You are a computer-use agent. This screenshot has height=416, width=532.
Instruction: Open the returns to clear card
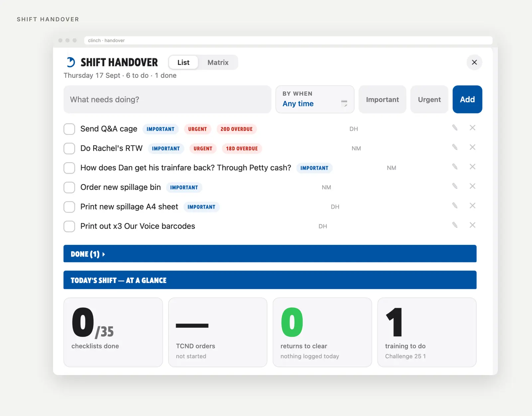[x=322, y=332]
